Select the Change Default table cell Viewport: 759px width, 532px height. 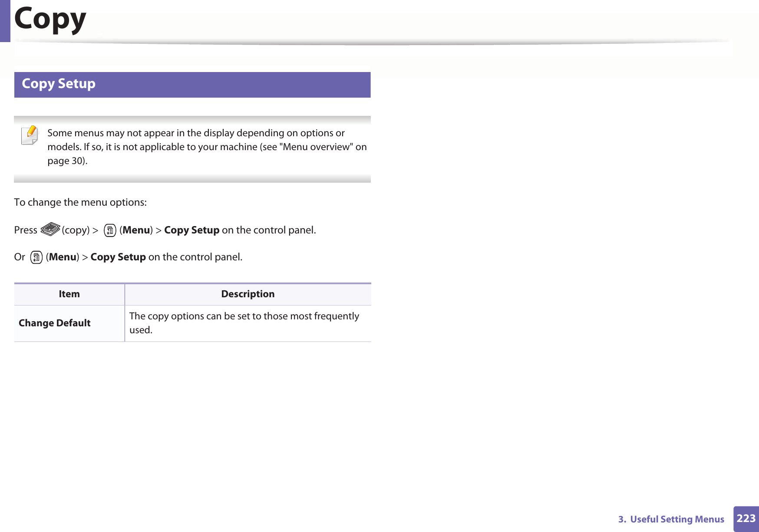(x=69, y=323)
